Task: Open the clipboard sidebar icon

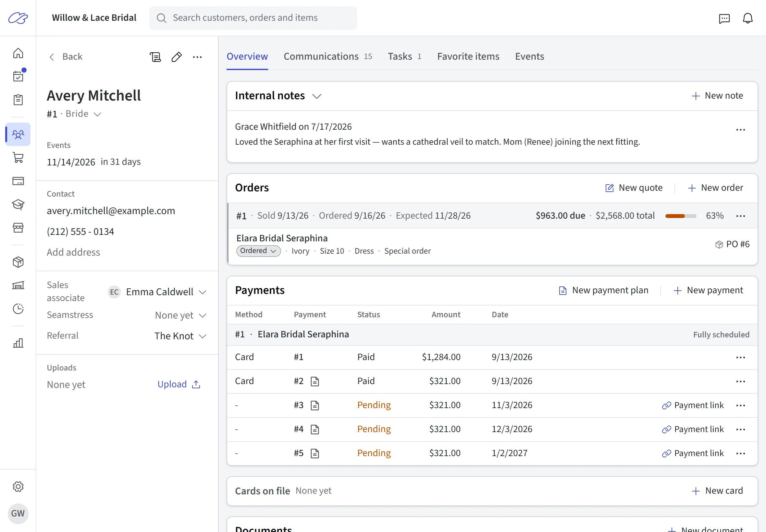Action: [x=18, y=100]
